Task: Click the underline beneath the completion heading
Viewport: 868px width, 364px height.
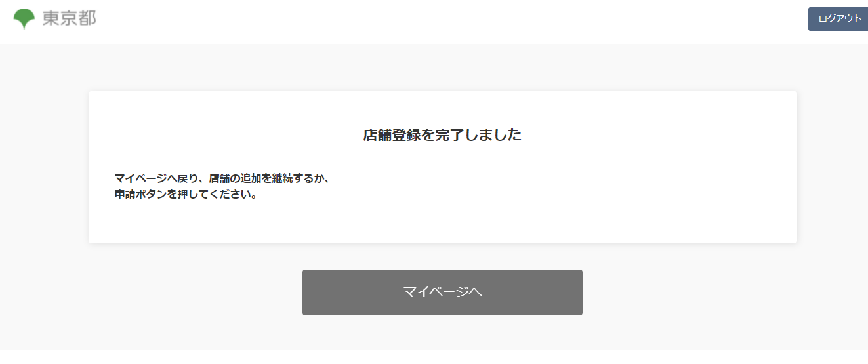Action: click(443, 150)
